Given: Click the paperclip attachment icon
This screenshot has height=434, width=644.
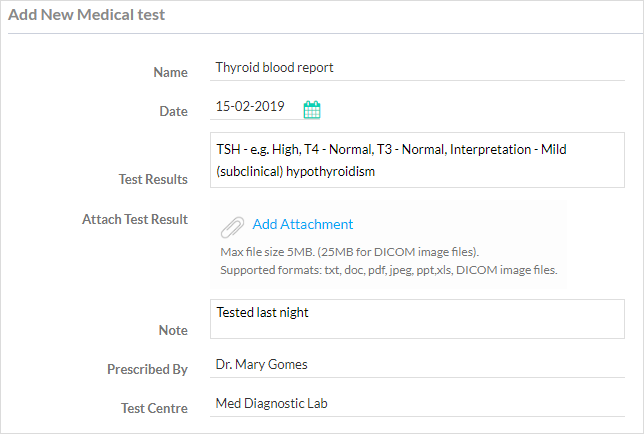Looking at the screenshot, I should [x=232, y=227].
